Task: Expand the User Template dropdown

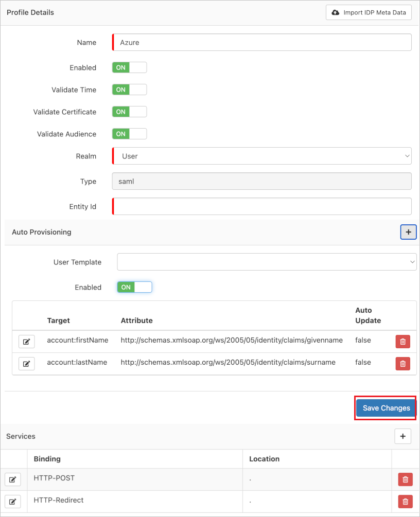Action: pos(267,262)
